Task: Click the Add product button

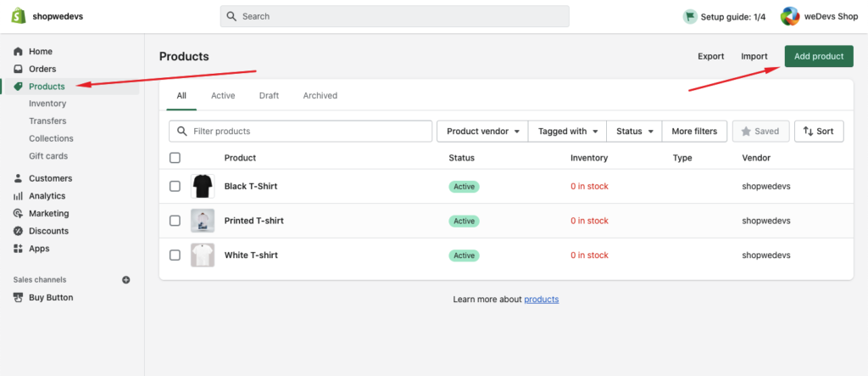Action: click(x=818, y=56)
